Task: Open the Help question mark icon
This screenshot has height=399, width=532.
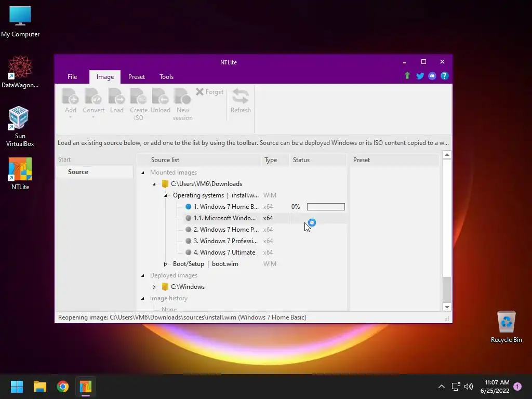Action: 445,76
